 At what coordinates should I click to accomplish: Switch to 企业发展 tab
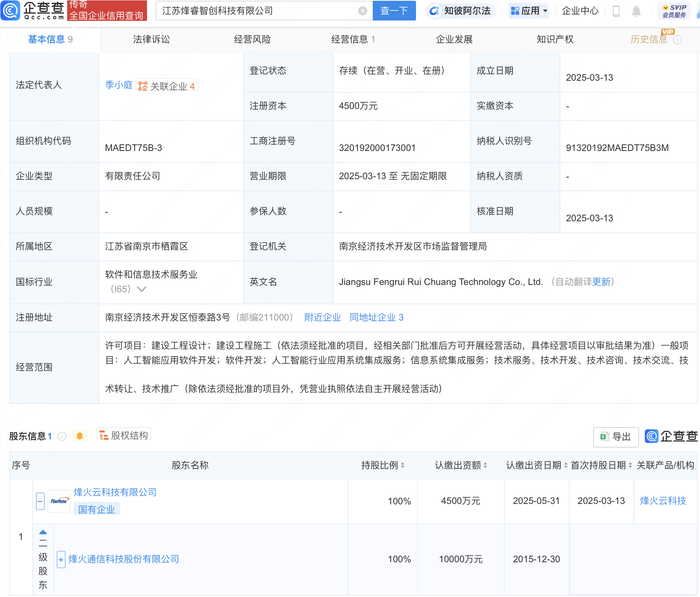(454, 39)
